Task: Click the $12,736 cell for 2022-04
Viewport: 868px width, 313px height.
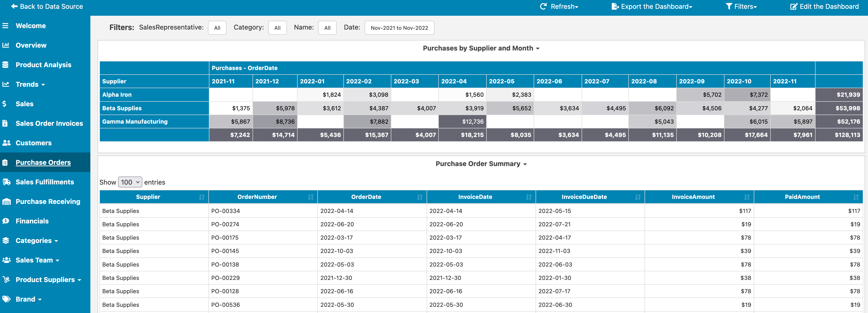Action: [x=462, y=121]
